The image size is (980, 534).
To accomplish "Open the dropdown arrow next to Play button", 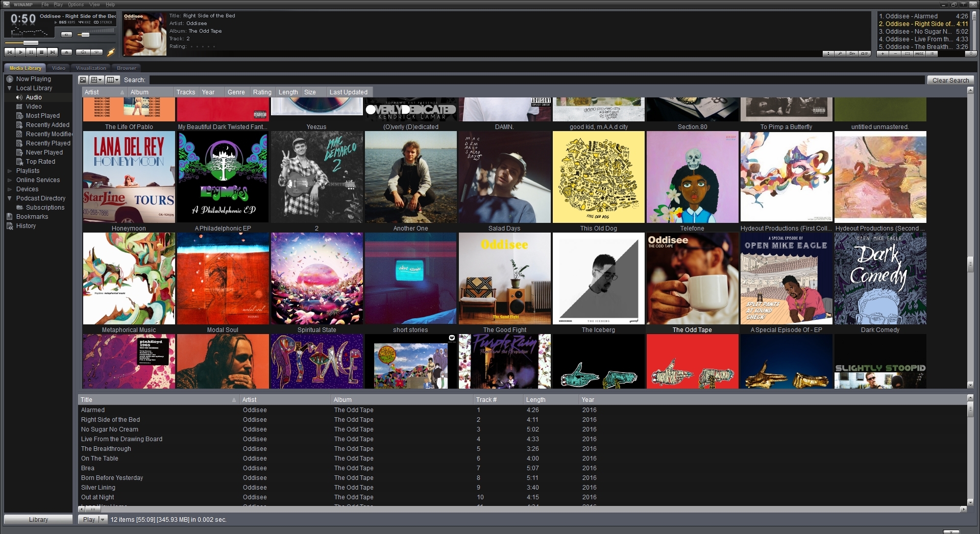I will (102, 520).
